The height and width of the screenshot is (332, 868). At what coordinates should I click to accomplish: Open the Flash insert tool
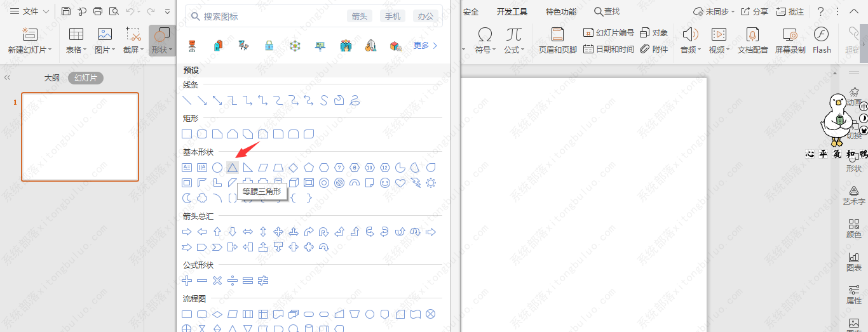[x=821, y=40]
